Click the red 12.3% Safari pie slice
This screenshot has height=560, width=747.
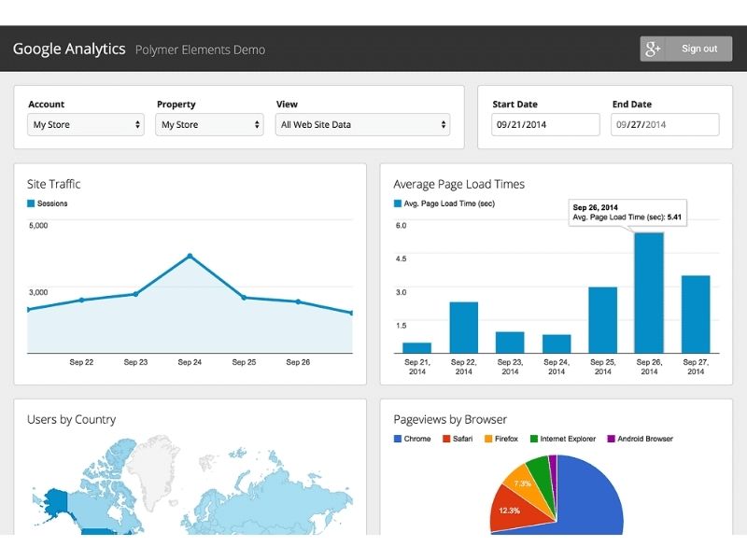coord(517,511)
